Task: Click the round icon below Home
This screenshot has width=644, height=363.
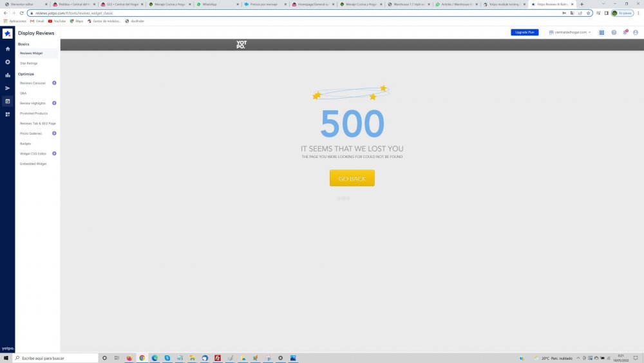Action: [7, 62]
